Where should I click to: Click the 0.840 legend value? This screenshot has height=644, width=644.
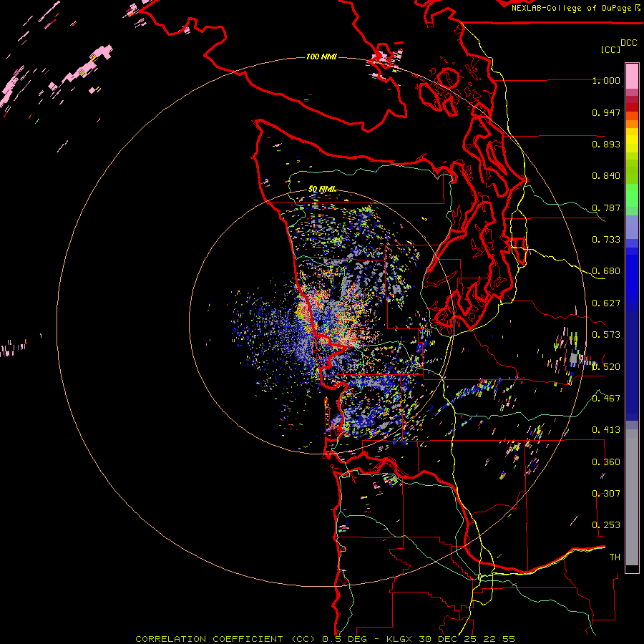point(606,176)
